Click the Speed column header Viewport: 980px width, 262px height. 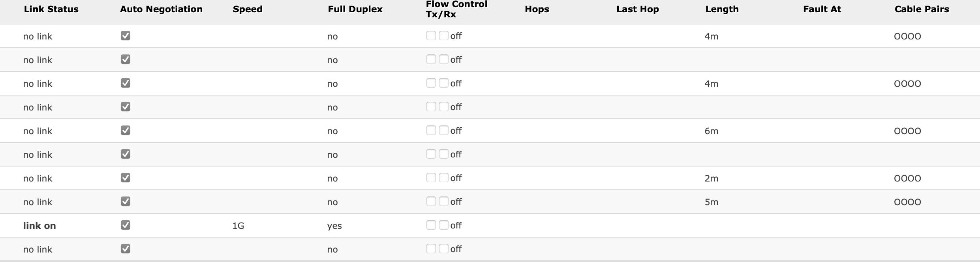click(248, 9)
